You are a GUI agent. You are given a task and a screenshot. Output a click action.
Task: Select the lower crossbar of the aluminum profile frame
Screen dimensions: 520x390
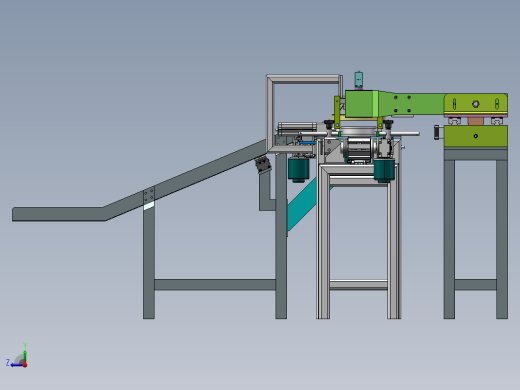(358, 285)
